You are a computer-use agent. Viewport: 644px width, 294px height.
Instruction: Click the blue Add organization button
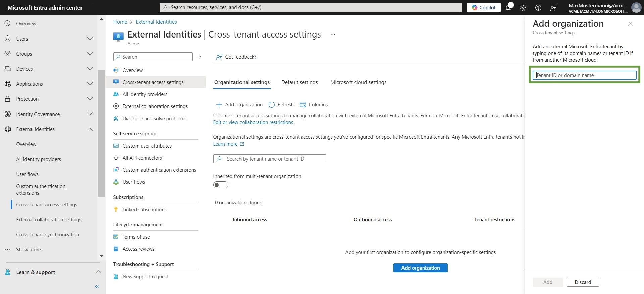(420, 268)
